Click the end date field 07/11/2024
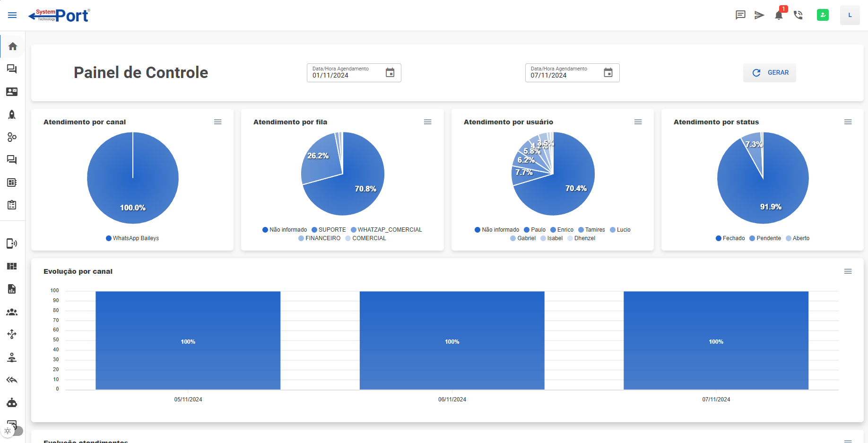Image resolution: width=868 pixels, height=443 pixels. coord(572,73)
